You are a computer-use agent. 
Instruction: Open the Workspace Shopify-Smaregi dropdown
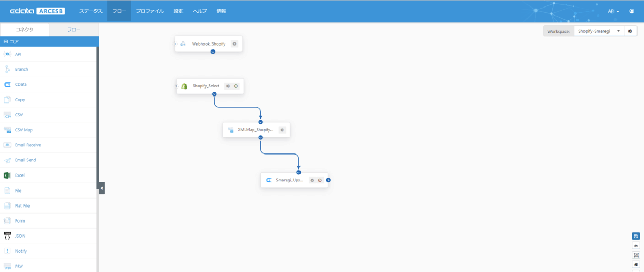599,31
